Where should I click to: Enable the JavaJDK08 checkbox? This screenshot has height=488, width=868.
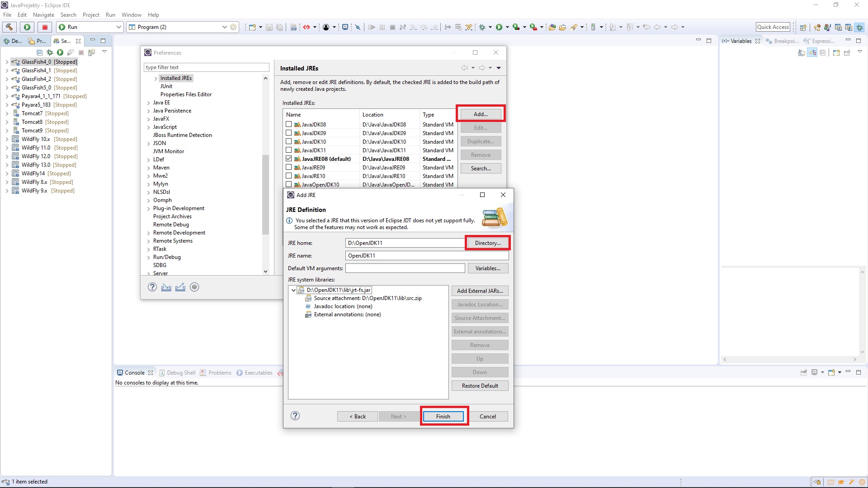tap(288, 124)
